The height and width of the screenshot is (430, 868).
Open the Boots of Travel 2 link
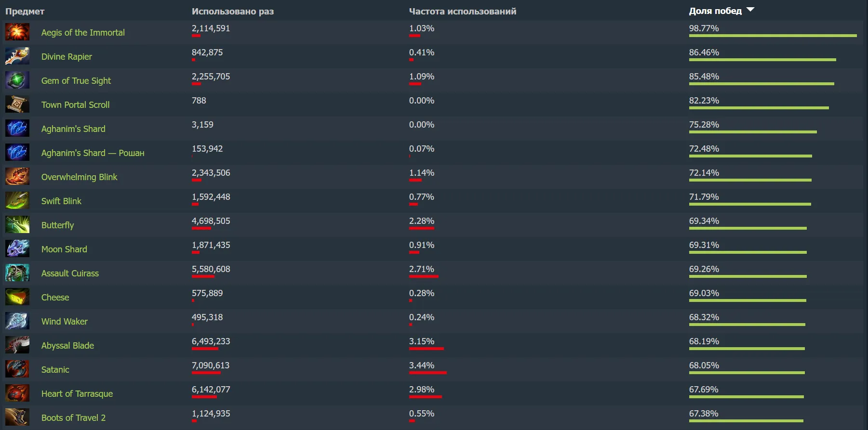point(73,417)
